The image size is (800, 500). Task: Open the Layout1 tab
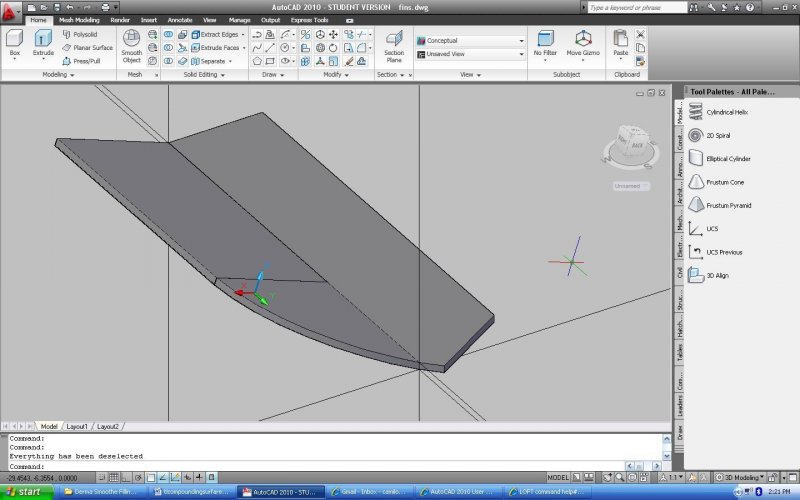pyautogui.click(x=77, y=426)
